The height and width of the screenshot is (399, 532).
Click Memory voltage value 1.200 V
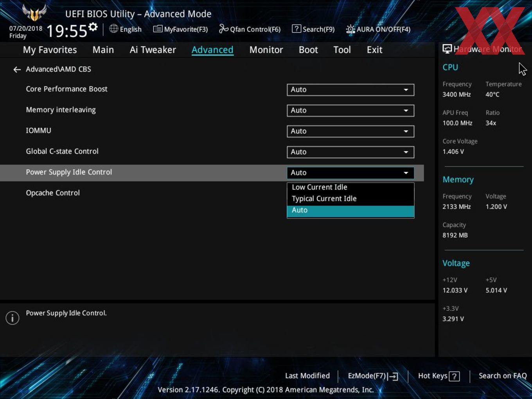[496, 207]
